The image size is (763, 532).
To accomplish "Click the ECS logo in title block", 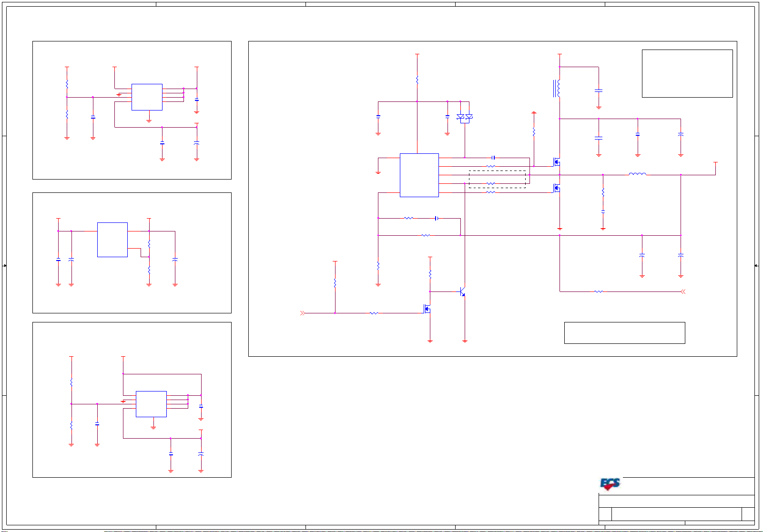I will click(x=610, y=484).
